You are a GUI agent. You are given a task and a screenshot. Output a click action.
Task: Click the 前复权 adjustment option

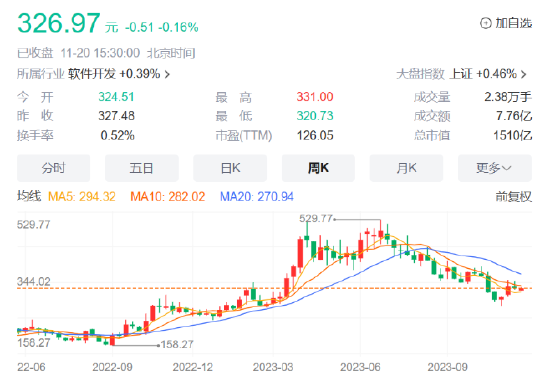tap(514, 197)
